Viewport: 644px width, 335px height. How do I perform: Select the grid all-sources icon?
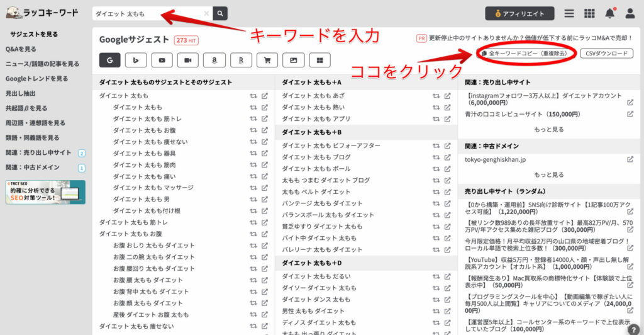[320, 60]
